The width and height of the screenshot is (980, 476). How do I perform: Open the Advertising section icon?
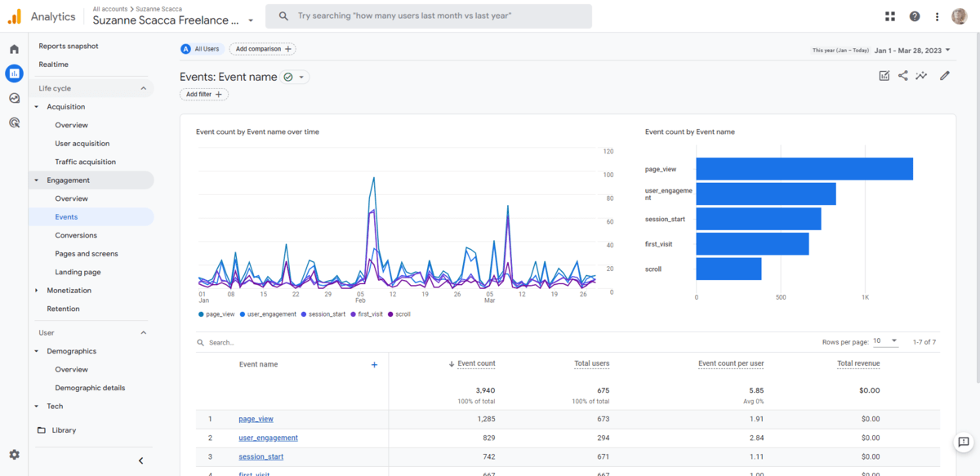tap(13, 122)
